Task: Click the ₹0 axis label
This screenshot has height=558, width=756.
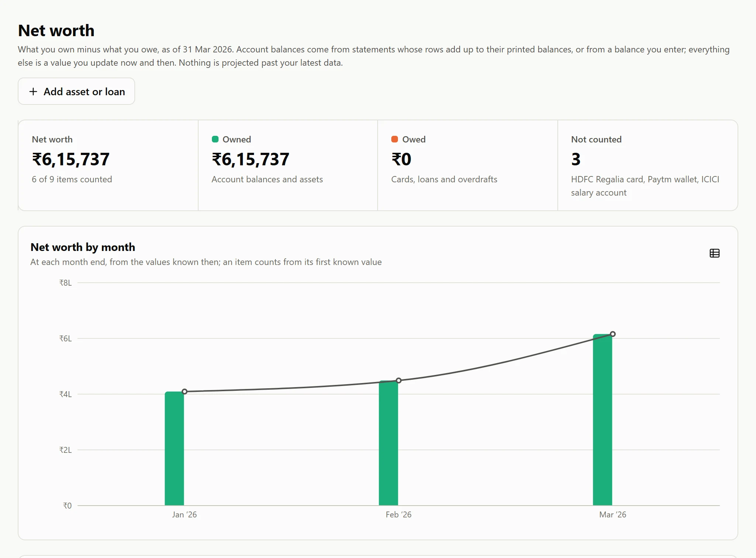Action: tap(68, 506)
